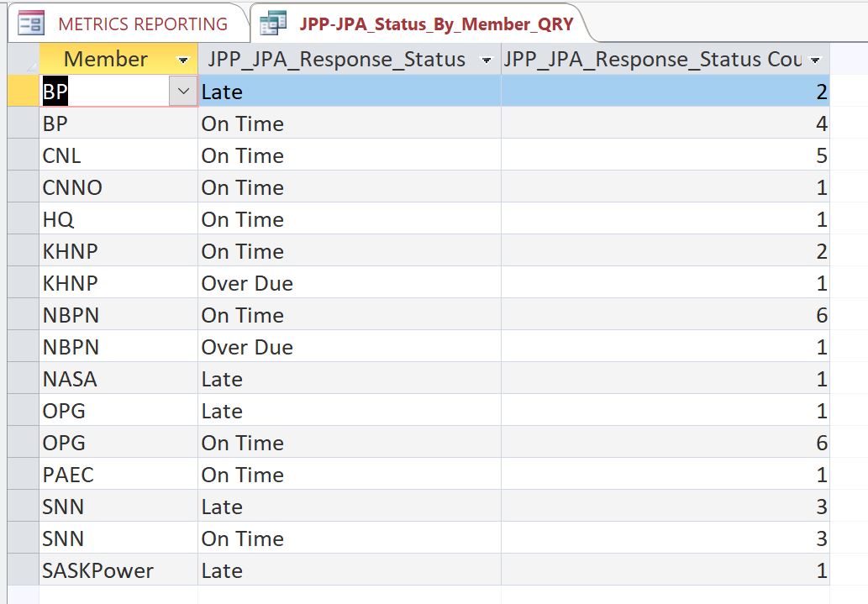Click the On Time cell in PAEC row
Image resolution: width=868 pixels, height=604 pixels.
tap(243, 475)
